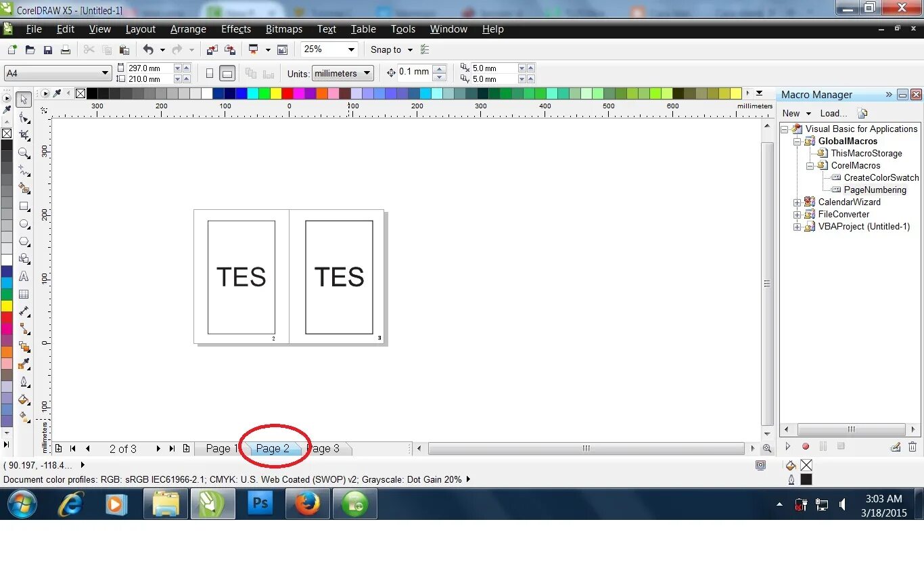Pick the red swatch in top palette
This screenshot has width=924, height=568.
287,93
